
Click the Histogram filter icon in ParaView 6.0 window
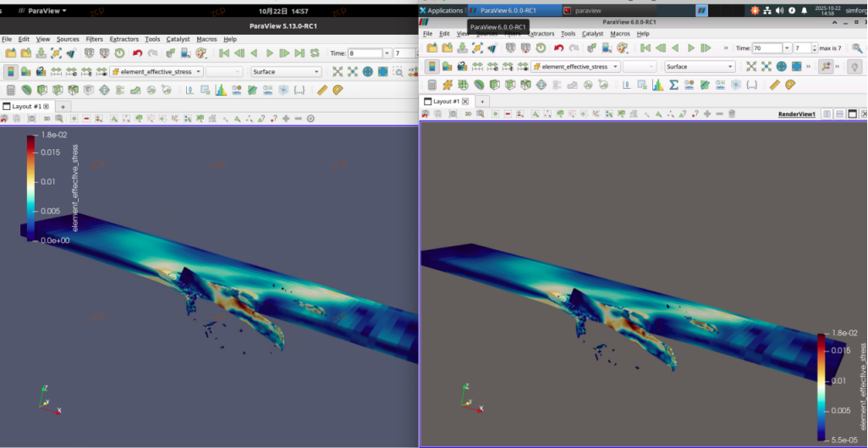pos(657,85)
